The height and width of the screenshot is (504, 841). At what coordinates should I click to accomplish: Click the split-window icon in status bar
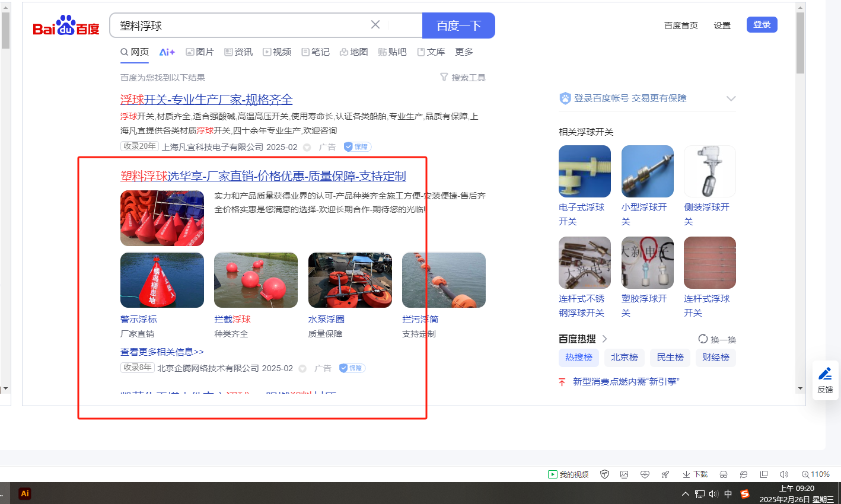pyautogui.click(x=764, y=474)
